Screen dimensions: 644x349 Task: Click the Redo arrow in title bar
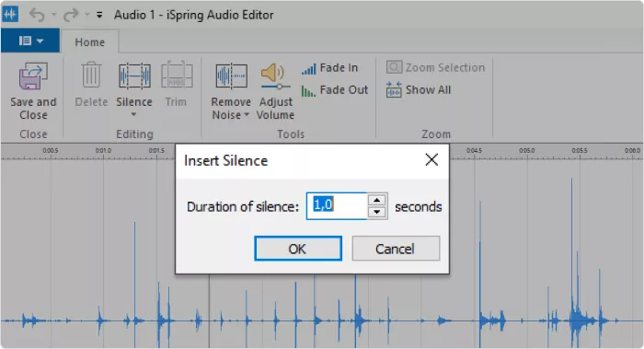pyautogui.click(x=71, y=16)
